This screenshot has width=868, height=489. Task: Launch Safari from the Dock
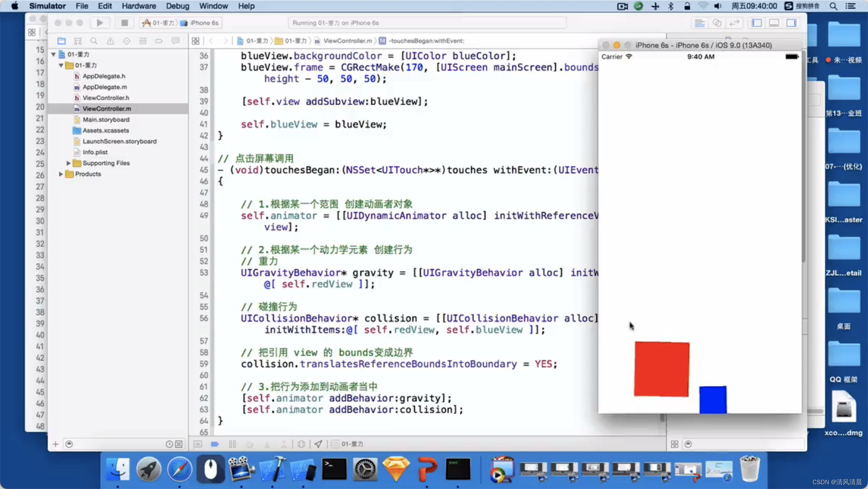(x=180, y=469)
